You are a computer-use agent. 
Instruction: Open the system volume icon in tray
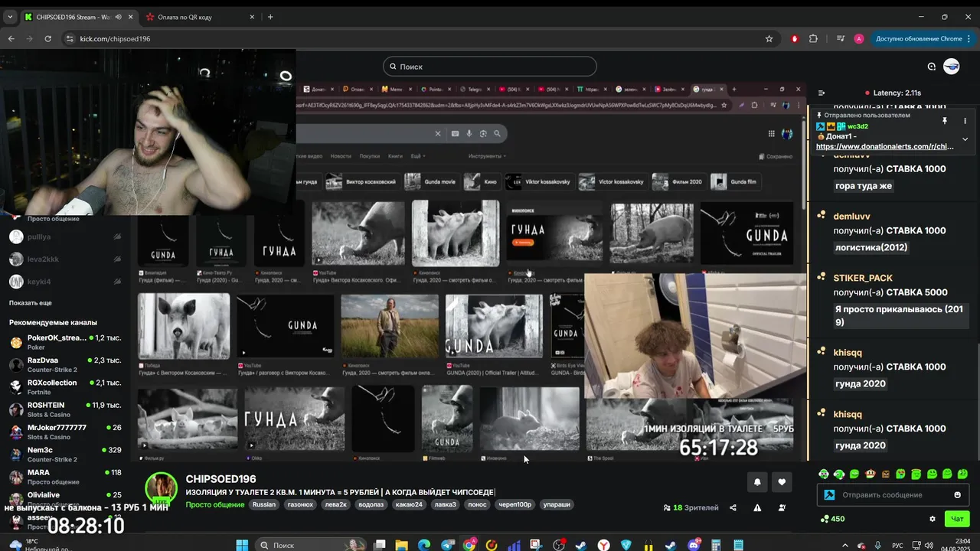click(x=929, y=546)
